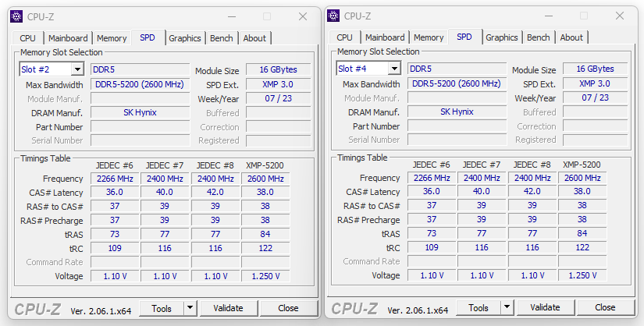Open the Slot #2 dropdown in left window
The height and width of the screenshot is (326, 644).
pos(77,69)
